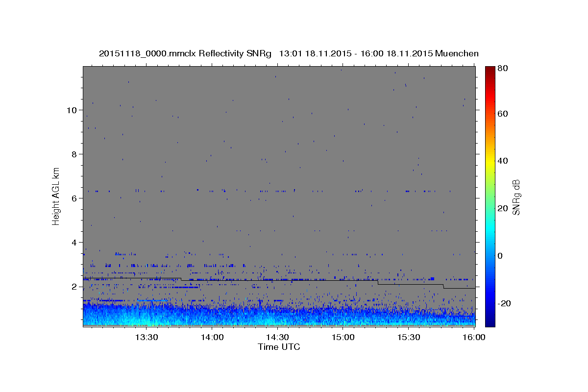
Task: Click the 15:00 time tick label
Action: click(343, 337)
